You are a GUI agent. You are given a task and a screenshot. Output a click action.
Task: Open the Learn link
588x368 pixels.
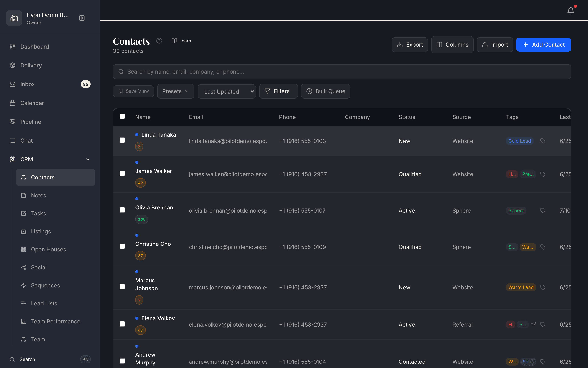181,41
